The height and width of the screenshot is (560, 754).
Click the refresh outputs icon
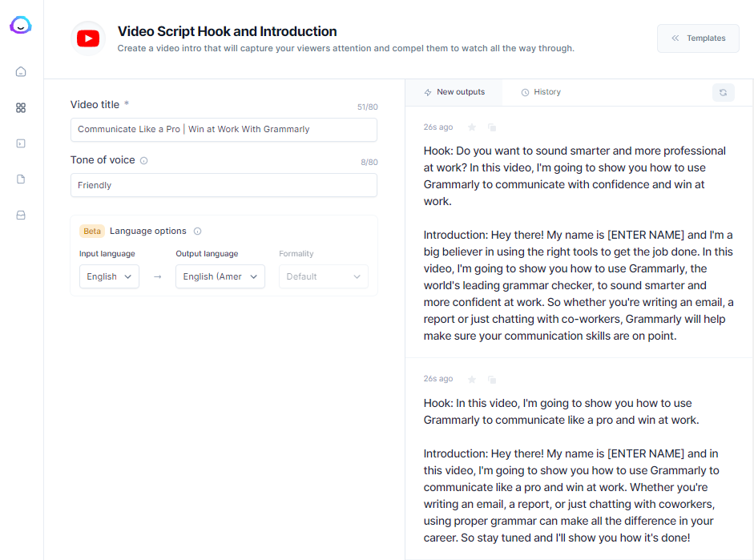(723, 92)
